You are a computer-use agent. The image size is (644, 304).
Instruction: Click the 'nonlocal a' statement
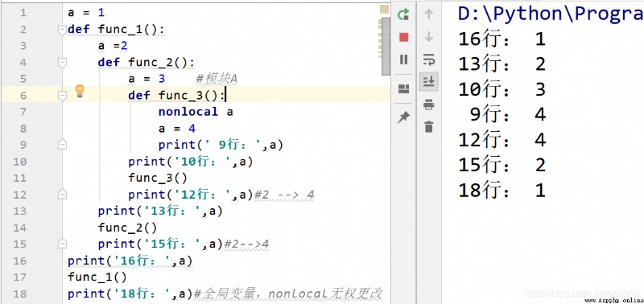[x=196, y=112]
